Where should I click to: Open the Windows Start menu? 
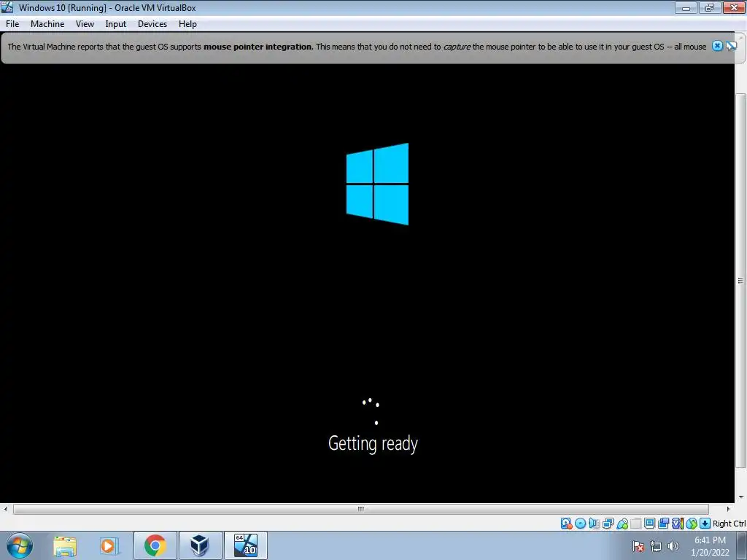click(x=20, y=545)
